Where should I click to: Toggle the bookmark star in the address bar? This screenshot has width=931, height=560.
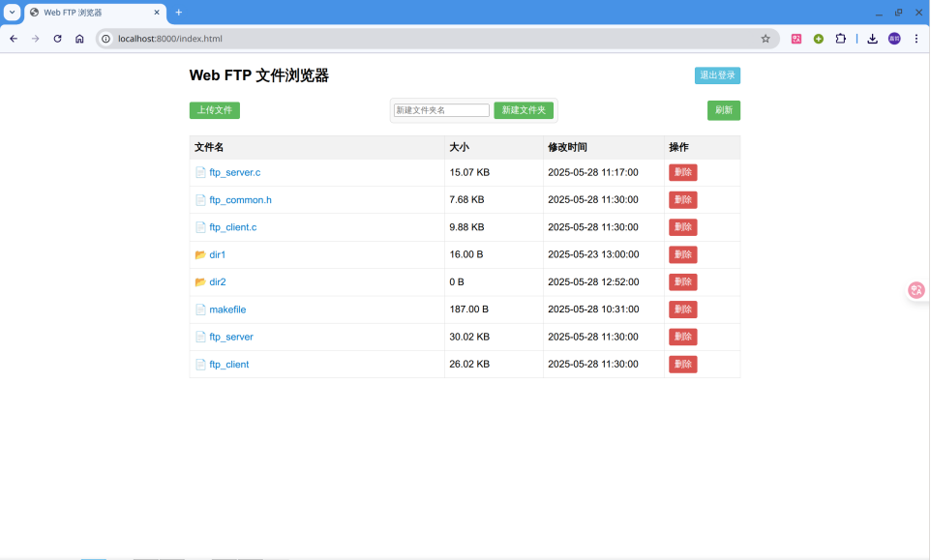pyautogui.click(x=765, y=39)
